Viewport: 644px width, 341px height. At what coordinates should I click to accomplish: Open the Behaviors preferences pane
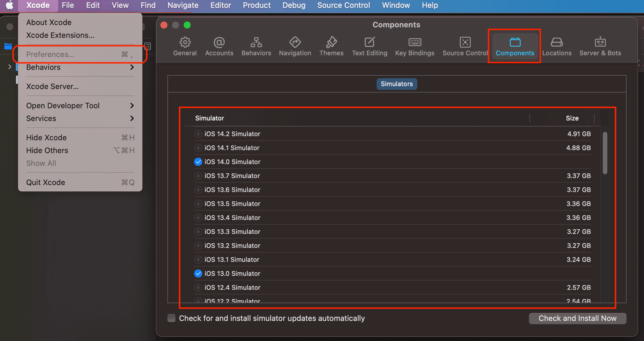(256, 47)
